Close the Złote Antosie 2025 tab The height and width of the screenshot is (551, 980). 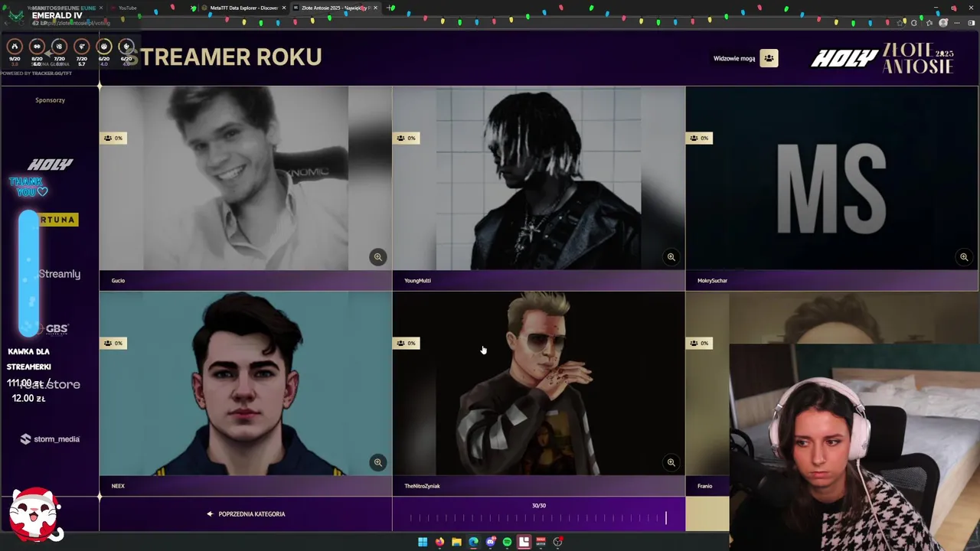coord(375,8)
